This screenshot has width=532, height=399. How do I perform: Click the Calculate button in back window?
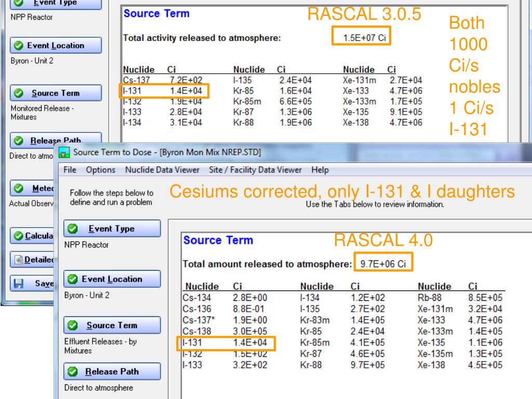[32, 235]
